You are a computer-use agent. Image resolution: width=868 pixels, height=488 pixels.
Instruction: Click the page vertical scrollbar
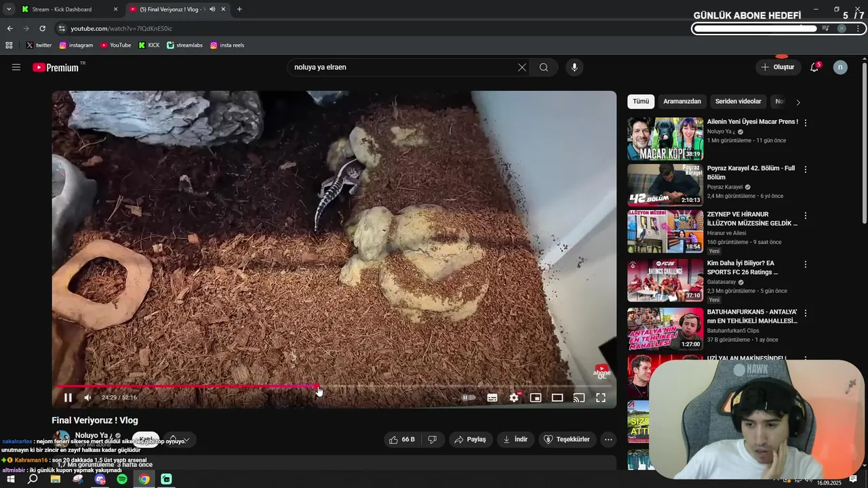coord(864,142)
